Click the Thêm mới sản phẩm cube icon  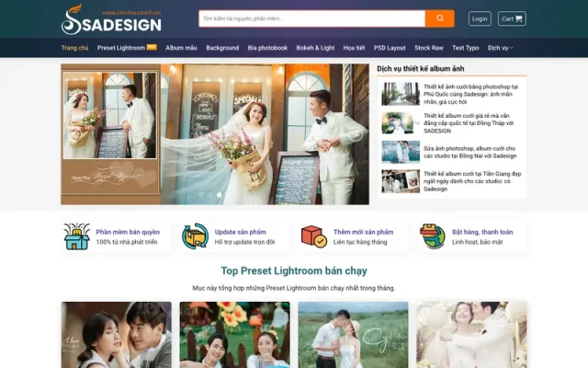[x=314, y=236]
